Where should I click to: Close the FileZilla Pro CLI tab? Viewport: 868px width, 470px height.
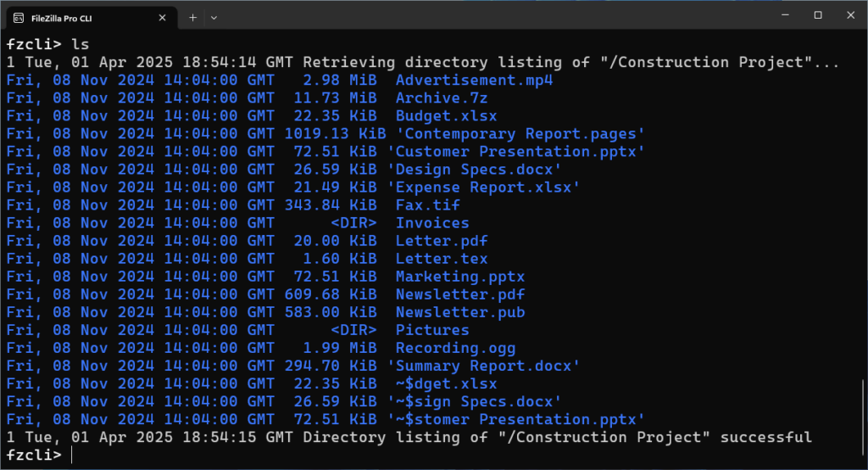(162, 18)
